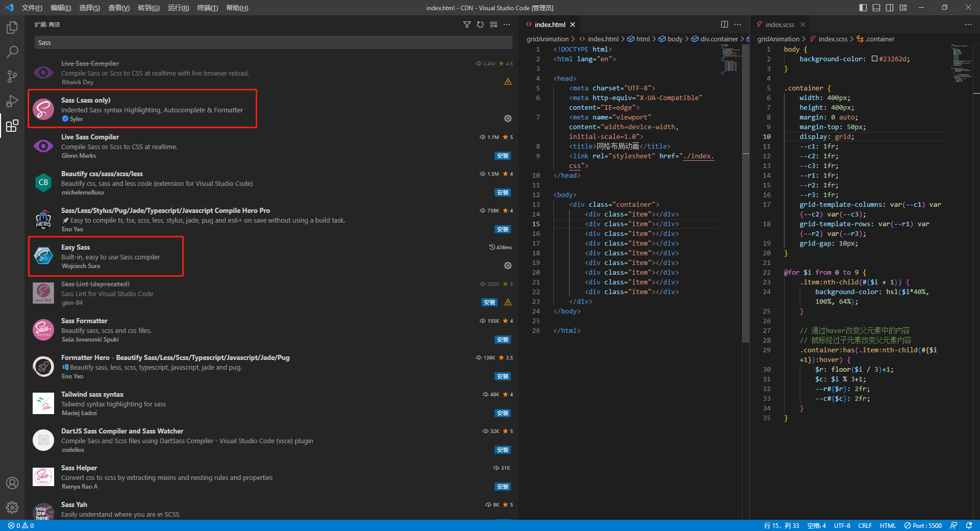Open more actions for index.html editor group
The image size is (980, 531).
738,25
